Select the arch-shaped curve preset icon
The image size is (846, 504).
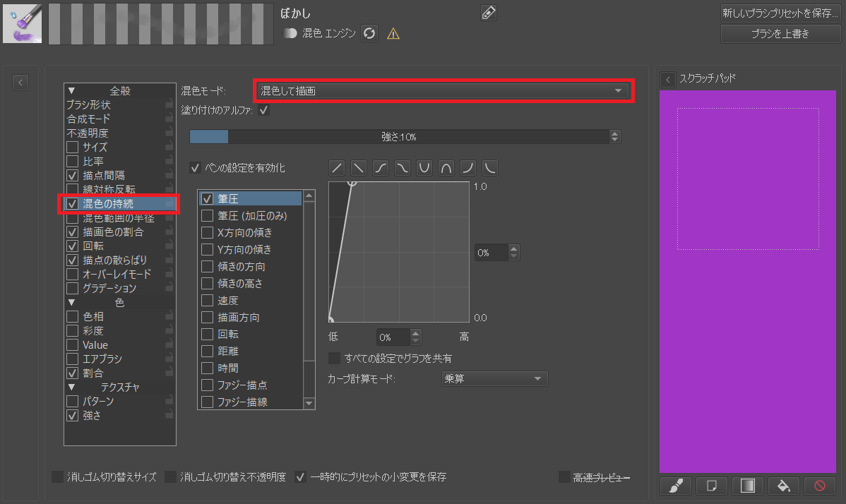tap(446, 167)
